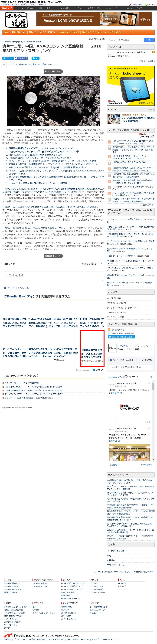The height and width of the screenshot is (644, 157).
Task: Click the Twitter ツイート share button
Action: point(8,58)
